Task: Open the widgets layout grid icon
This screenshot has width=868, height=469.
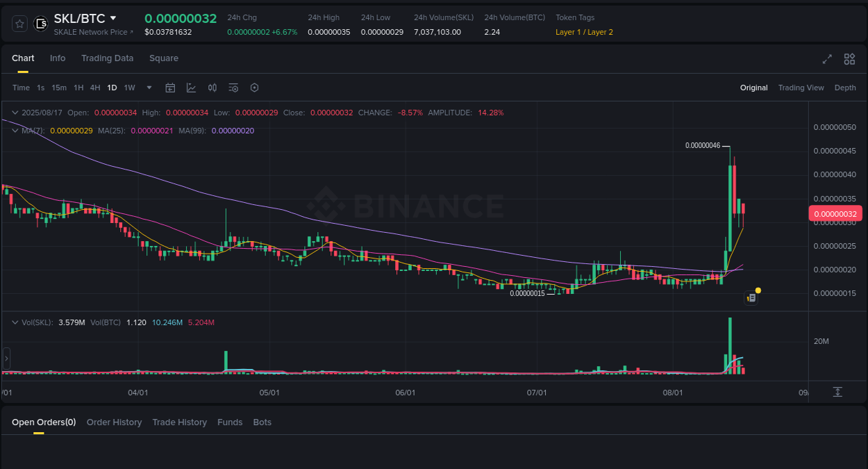Action: (x=849, y=59)
